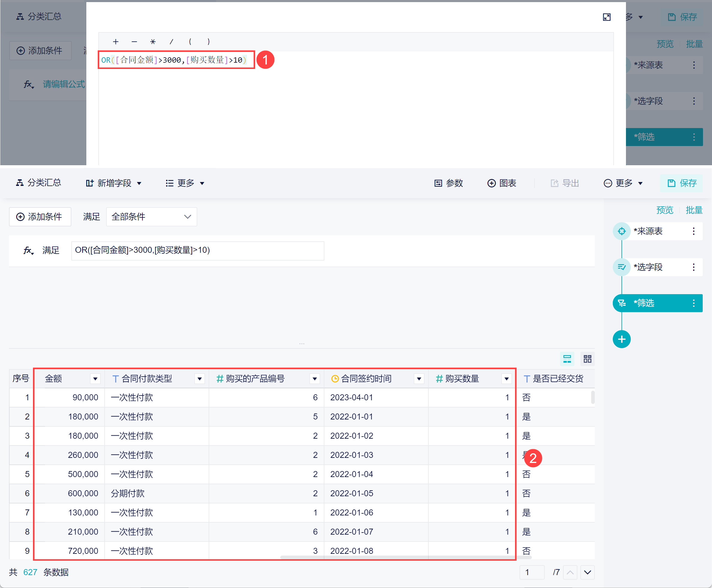Open options for 来源表 step
Screen dimensions: 712x588
point(693,231)
